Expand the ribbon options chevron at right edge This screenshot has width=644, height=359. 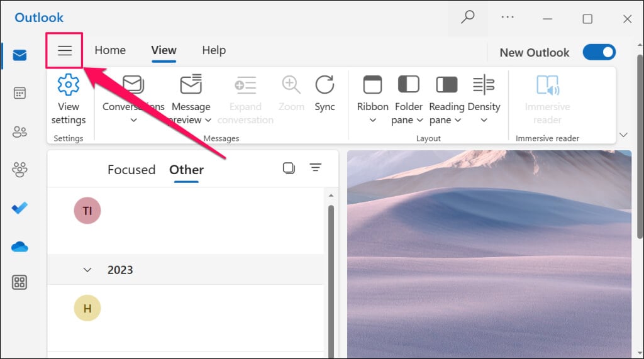pos(623,135)
